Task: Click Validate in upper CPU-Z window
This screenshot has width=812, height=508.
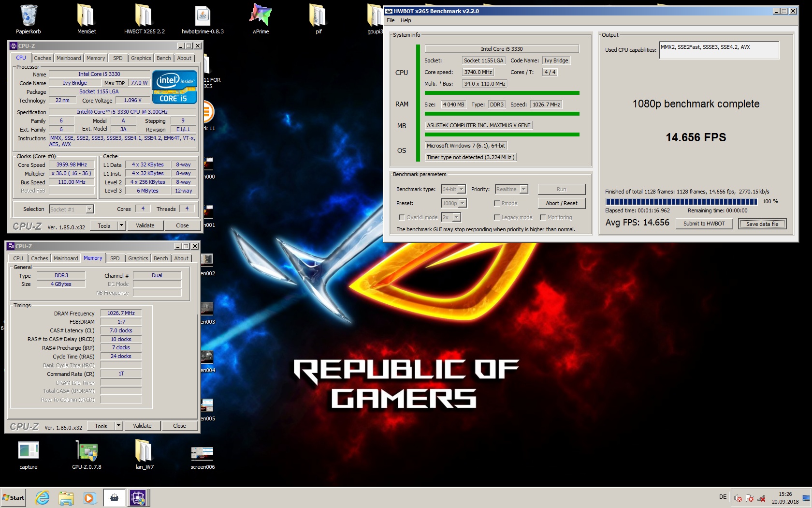Action: (145, 225)
